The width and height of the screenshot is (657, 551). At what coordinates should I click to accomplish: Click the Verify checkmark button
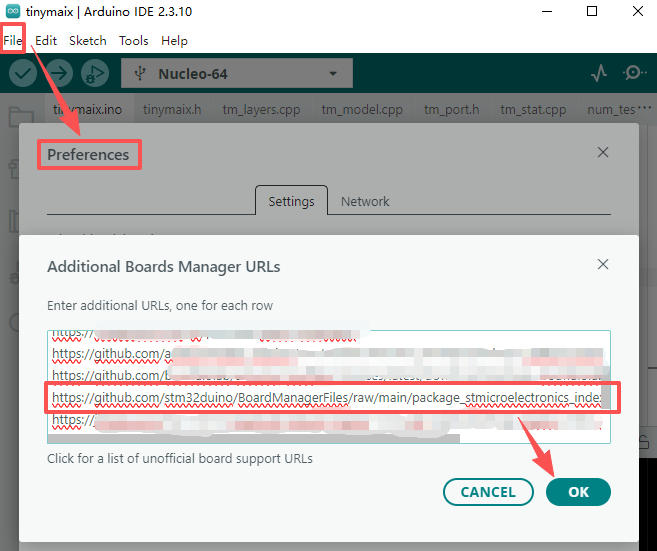pyautogui.click(x=23, y=73)
